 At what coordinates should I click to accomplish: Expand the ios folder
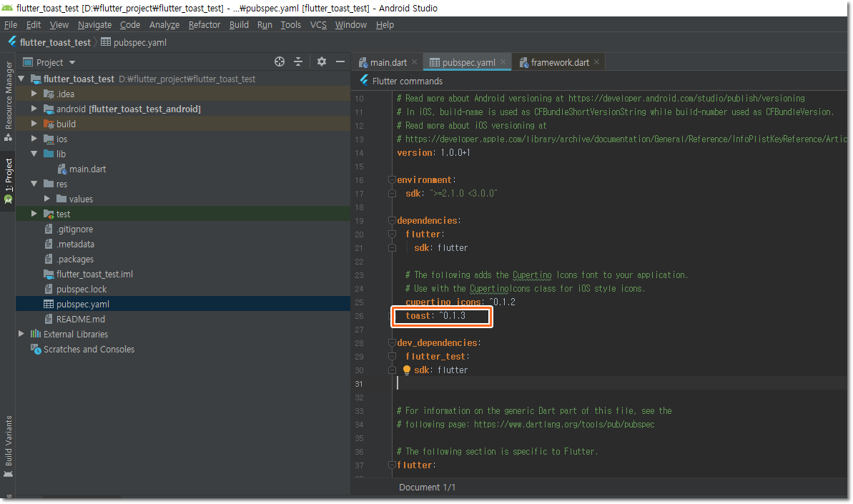(x=34, y=139)
